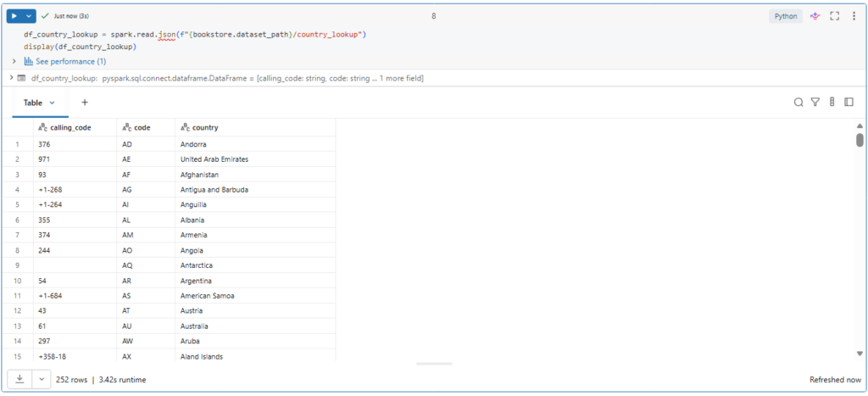Download the table results
868x396 pixels.
point(19,380)
